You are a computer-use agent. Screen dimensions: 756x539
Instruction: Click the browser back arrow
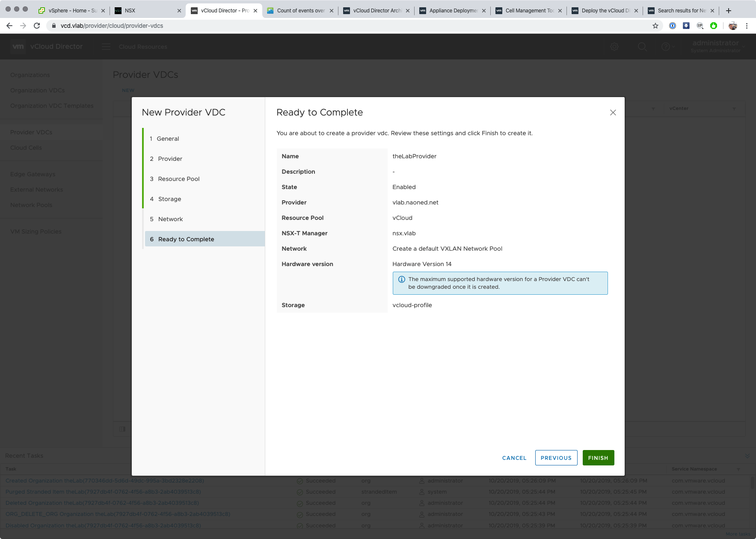click(x=9, y=26)
